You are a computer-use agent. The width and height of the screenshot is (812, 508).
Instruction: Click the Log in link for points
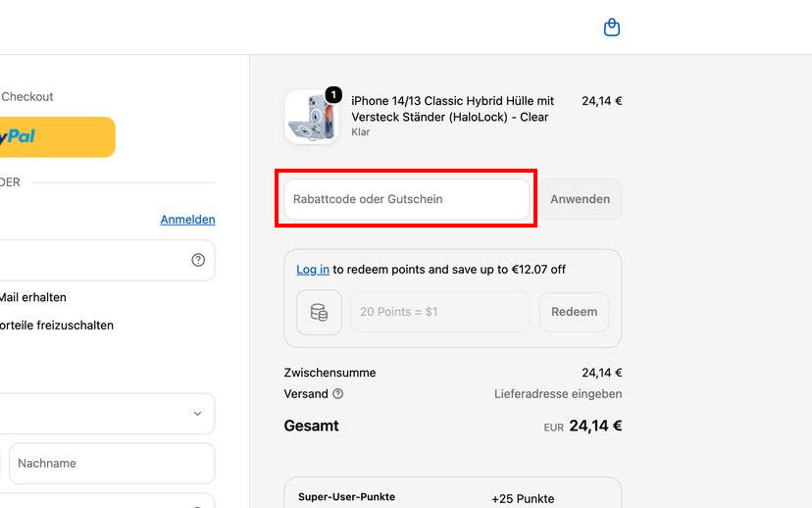(x=313, y=270)
